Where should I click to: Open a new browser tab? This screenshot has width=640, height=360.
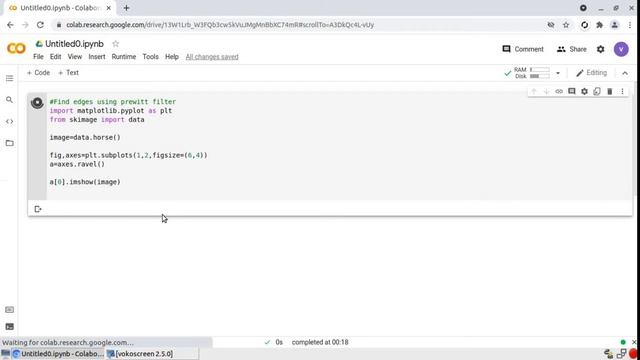[x=126, y=8]
